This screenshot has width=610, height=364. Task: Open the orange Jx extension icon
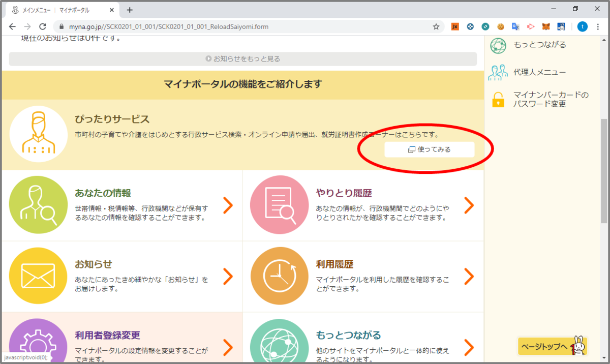click(455, 27)
